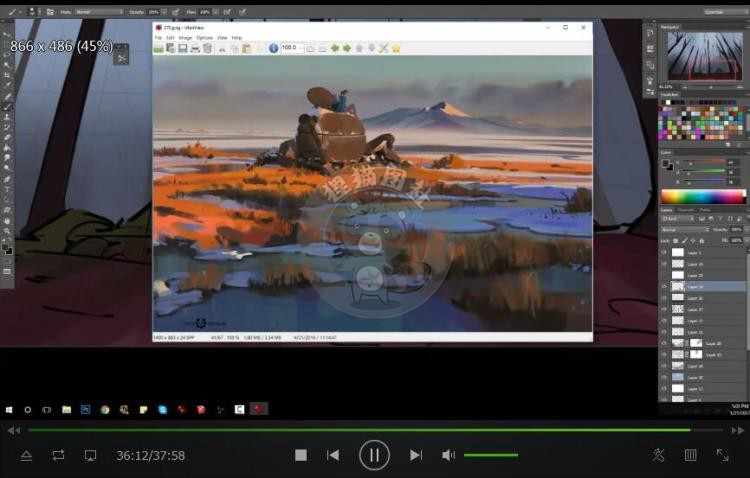This screenshot has width=750, height=478.
Task: Open File Explorer from the taskbar
Action: [x=66, y=410]
